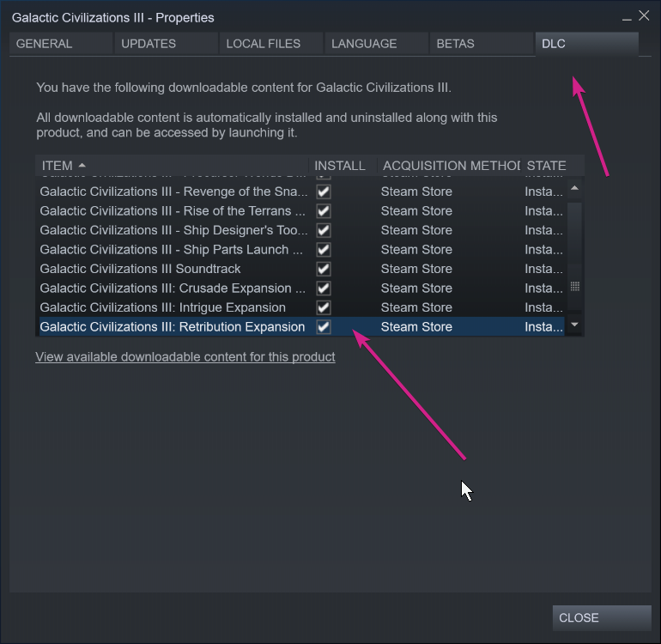Toggle Rise of the Terrans checkbox
This screenshot has width=661, height=644.
324,211
